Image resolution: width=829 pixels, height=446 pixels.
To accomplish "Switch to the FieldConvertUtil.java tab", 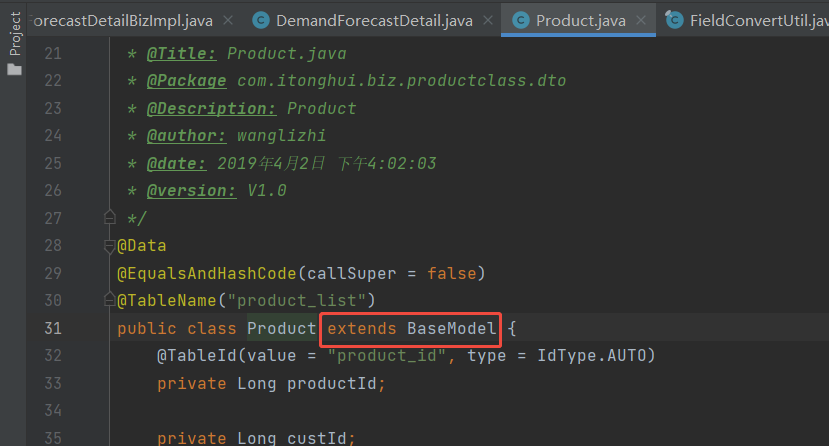I will pyautogui.click(x=759, y=21).
